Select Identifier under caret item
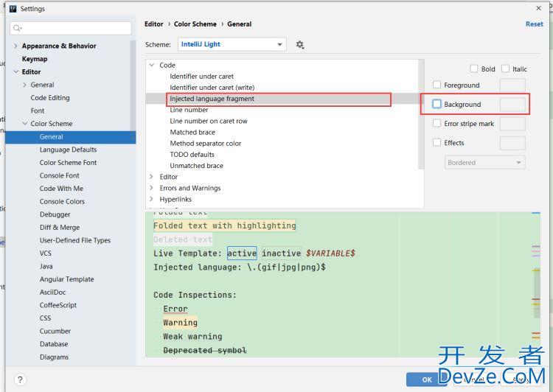This screenshot has height=392, width=553. point(201,76)
